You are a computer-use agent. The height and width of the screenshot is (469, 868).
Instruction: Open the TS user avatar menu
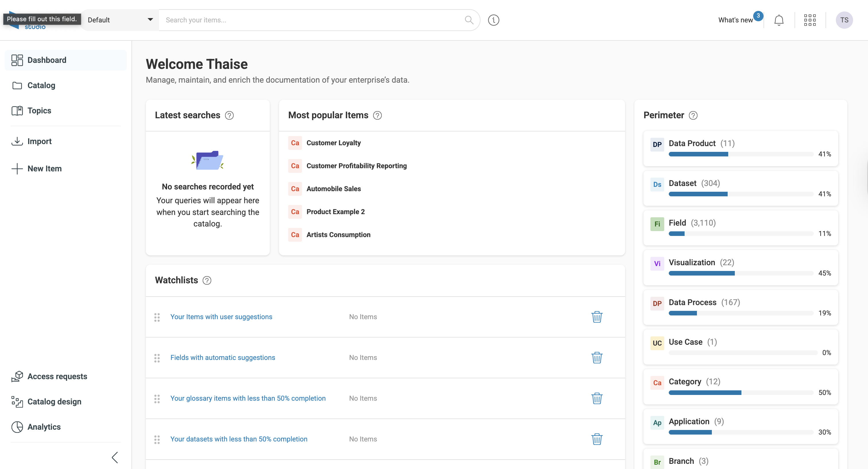click(x=844, y=20)
